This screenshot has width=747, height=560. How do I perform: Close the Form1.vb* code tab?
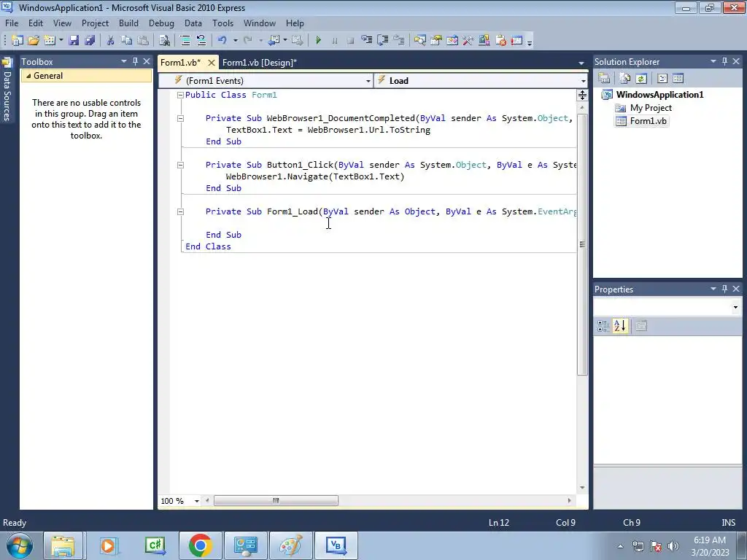pos(212,63)
